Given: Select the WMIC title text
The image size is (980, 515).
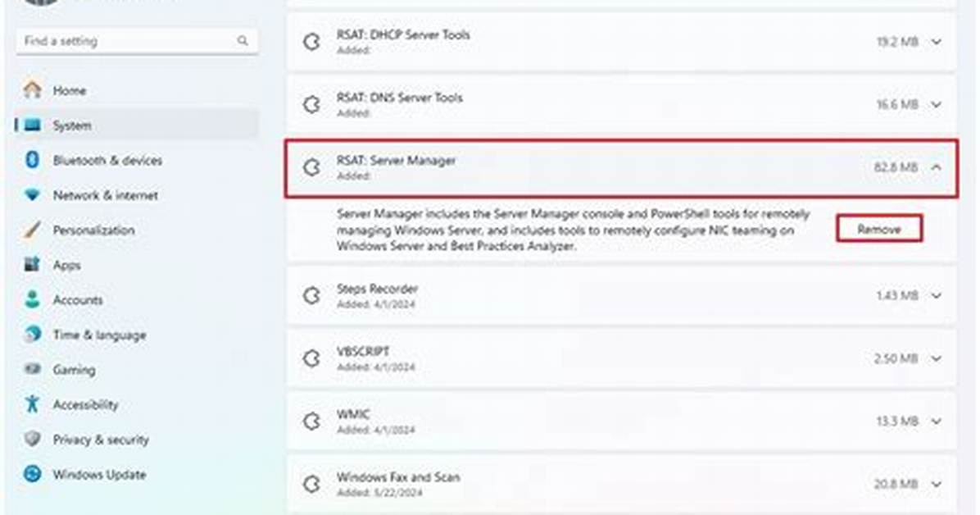Looking at the screenshot, I should click(x=353, y=414).
